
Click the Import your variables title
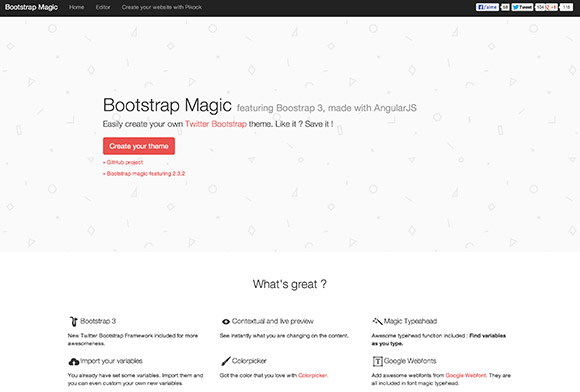point(111,361)
